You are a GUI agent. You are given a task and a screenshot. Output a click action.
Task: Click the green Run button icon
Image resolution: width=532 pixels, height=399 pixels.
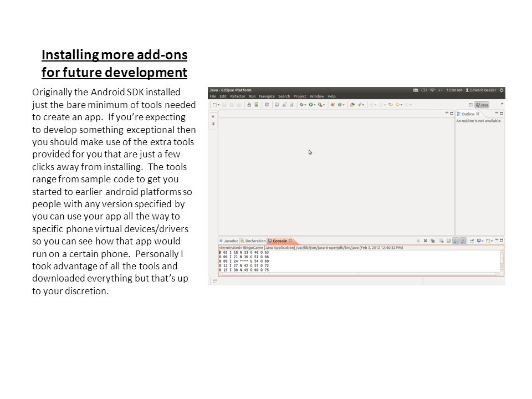coord(311,105)
